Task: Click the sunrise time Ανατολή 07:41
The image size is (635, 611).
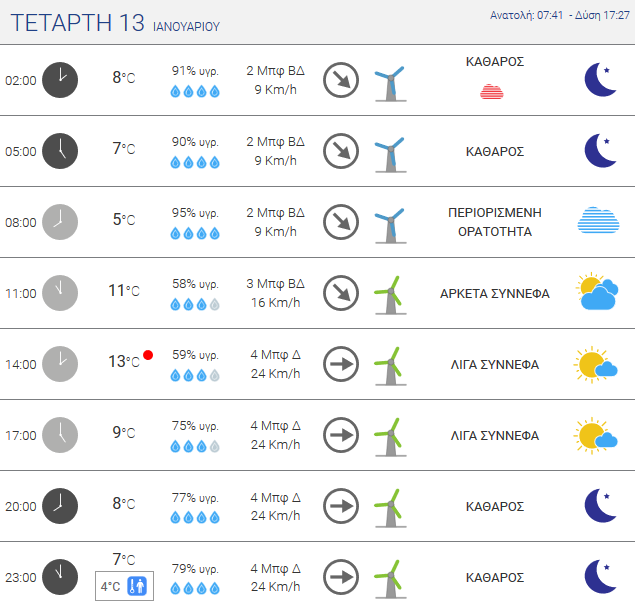Action: click(x=527, y=16)
